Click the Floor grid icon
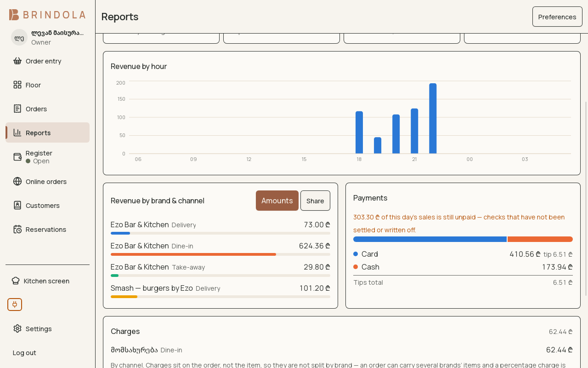Screen dimensions: 588x368 click(x=17, y=85)
